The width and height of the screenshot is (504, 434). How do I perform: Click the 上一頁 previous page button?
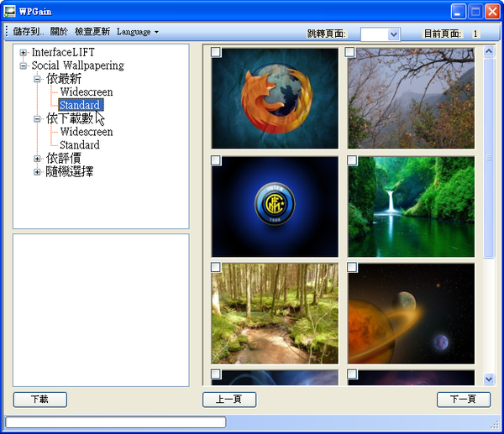pos(229,400)
